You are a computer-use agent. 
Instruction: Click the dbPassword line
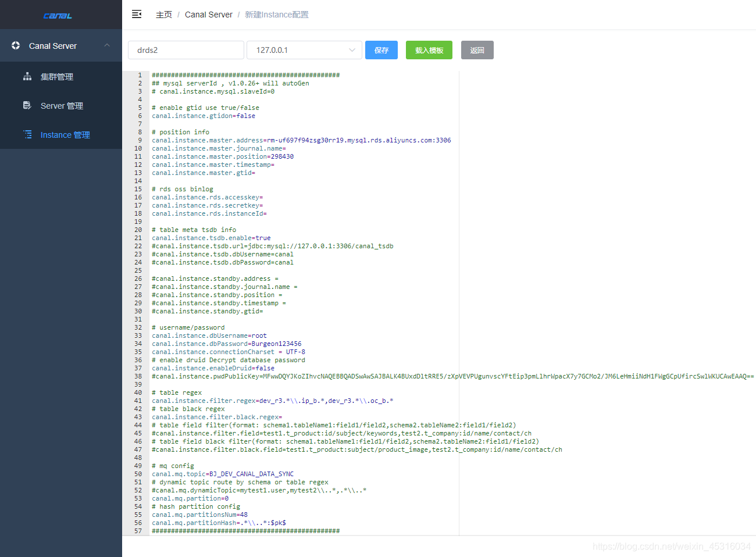tap(227, 344)
